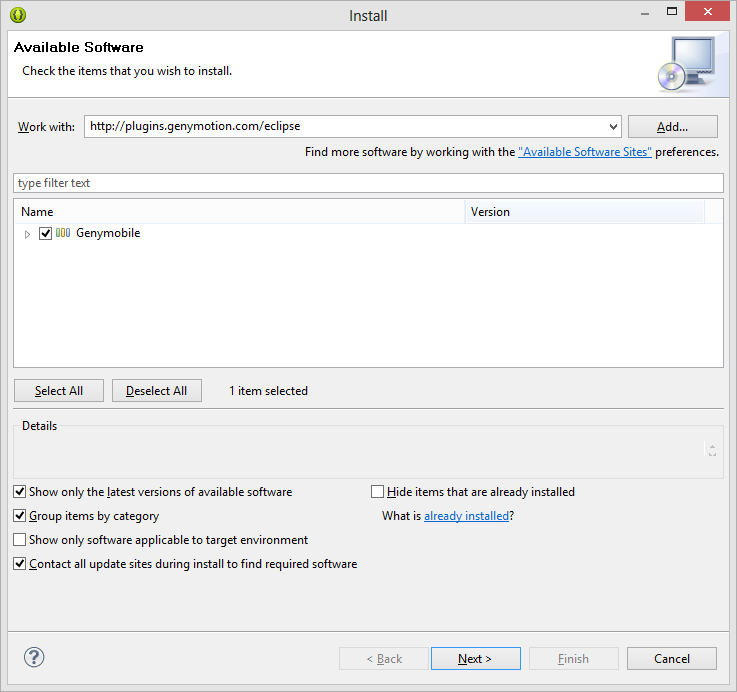Click the Details scroll down arrow

click(713, 454)
